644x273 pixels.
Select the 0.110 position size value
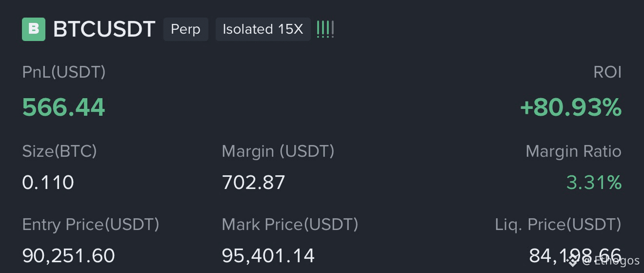[48, 183]
